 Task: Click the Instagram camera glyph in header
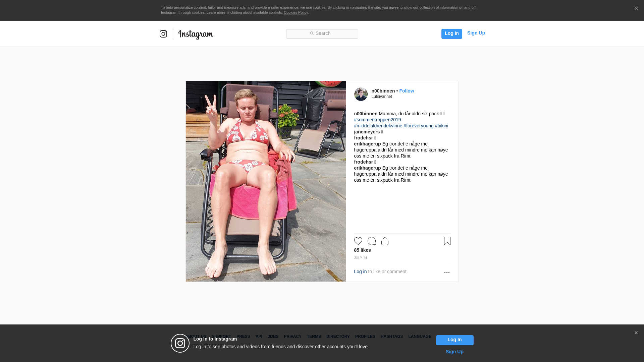tap(163, 34)
